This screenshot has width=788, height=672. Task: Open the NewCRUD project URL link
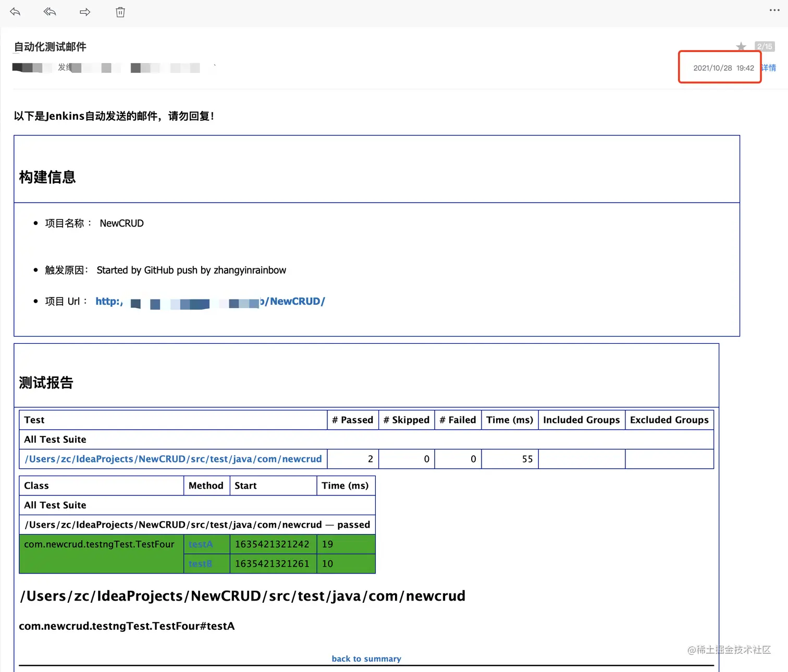click(210, 301)
